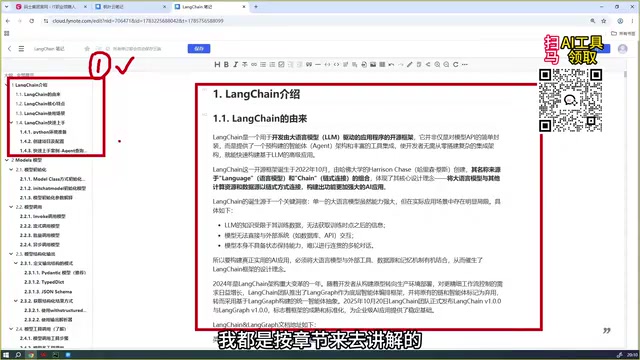This screenshot has width=640, height=360.
Task: Jump to outline item '2.3.1.3. JSON Schema'
Action: coord(48,291)
